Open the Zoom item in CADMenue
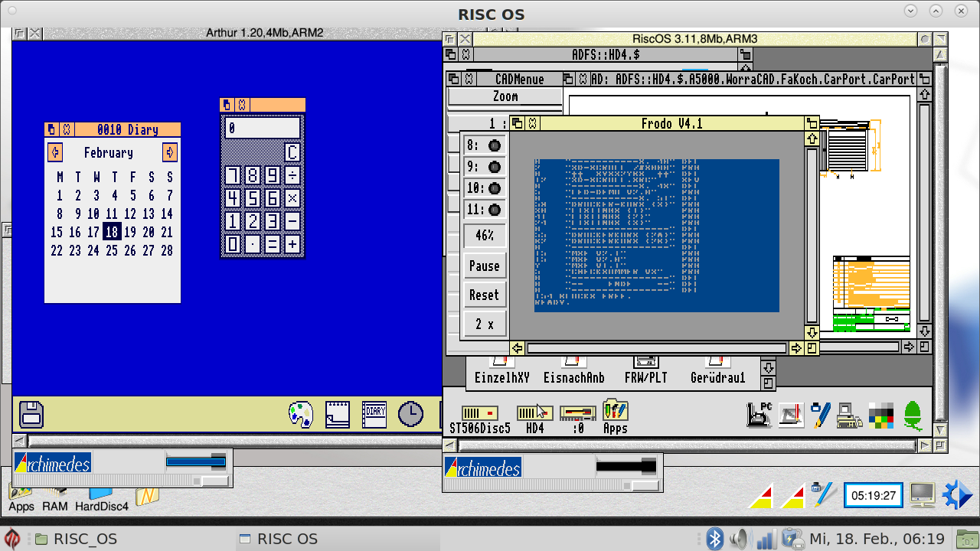Viewport: 980px width, 551px height. pyautogui.click(x=505, y=96)
